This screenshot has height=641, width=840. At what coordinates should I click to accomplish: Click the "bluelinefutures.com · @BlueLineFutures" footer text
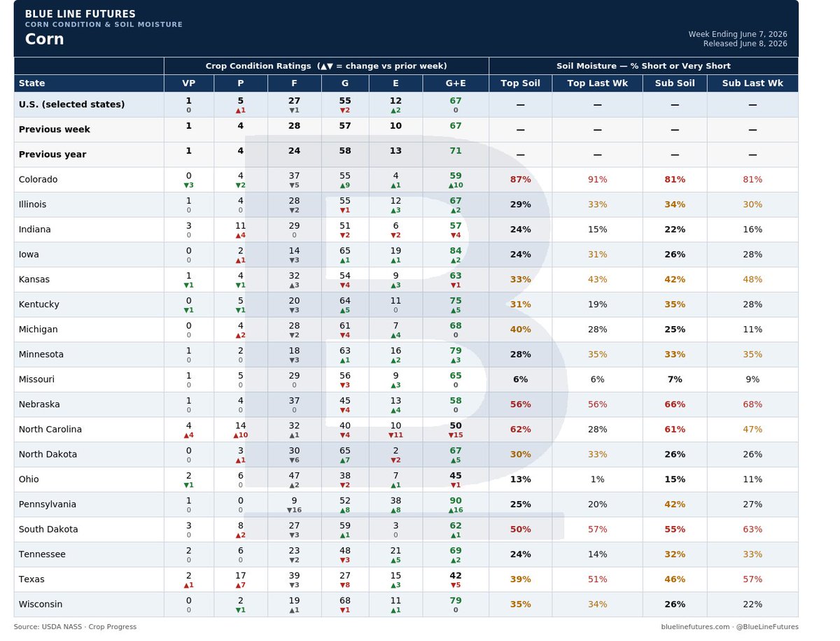tap(729, 627)
